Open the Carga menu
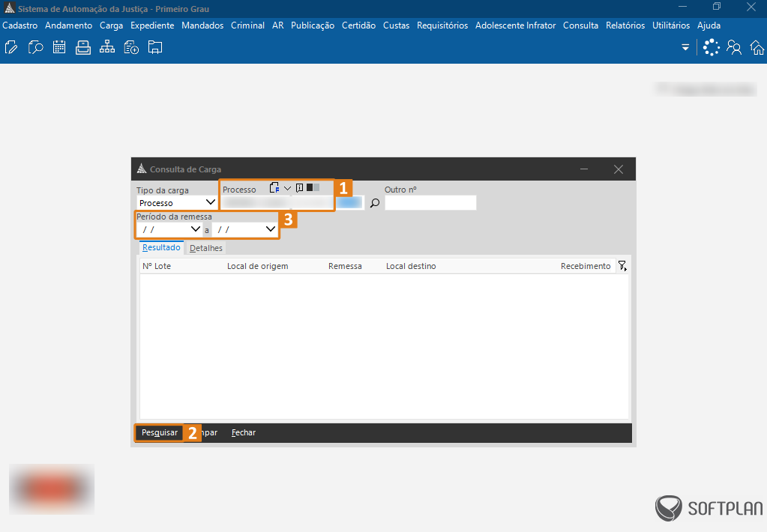Viewport: 767px width, 532px height. click(x=111, y=25)
